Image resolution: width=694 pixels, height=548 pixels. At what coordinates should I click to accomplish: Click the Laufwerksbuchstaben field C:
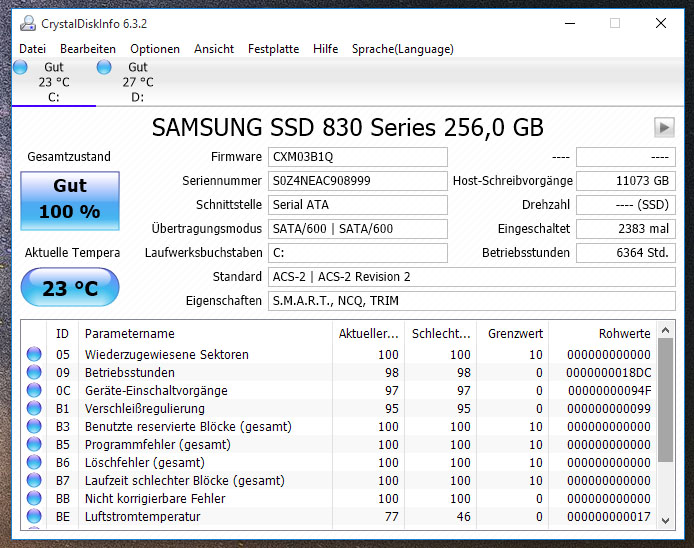[358, 252]
